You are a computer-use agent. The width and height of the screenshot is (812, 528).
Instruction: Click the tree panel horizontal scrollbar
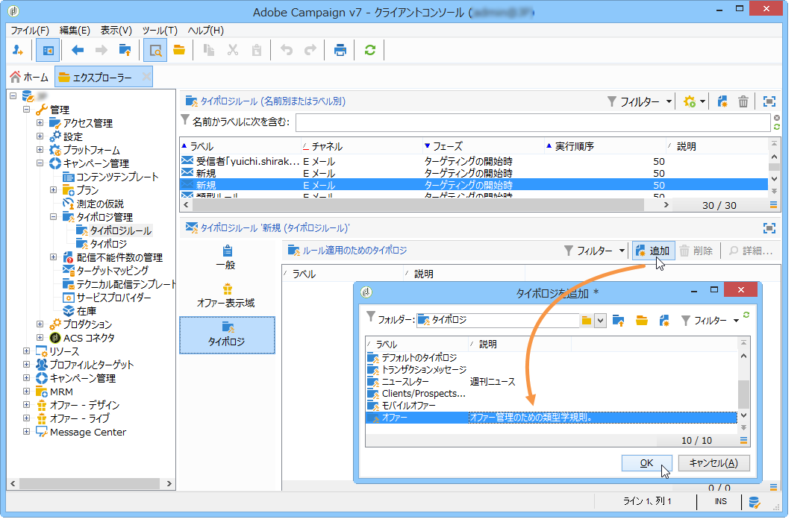pyautogui.click(x=90, y=483)
